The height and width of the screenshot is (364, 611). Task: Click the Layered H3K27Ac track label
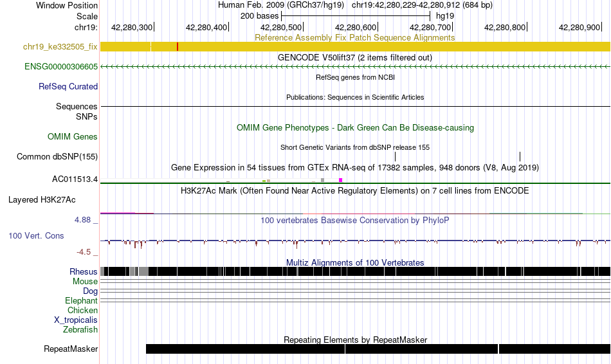(x=42, y=200)
